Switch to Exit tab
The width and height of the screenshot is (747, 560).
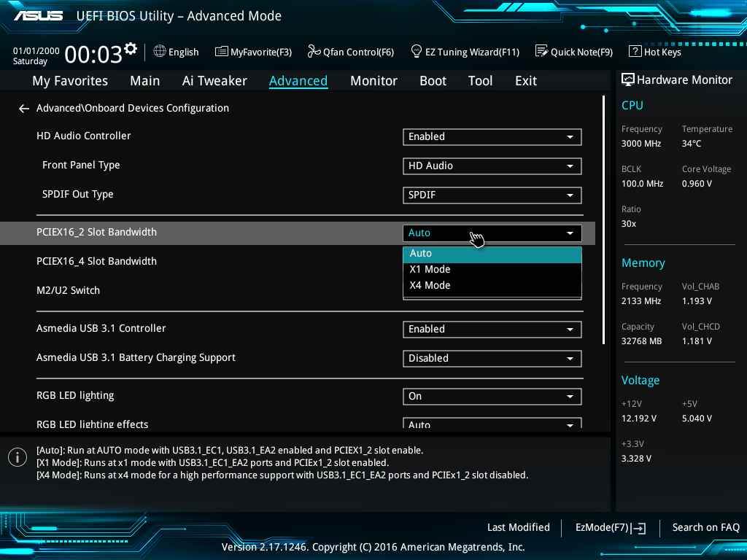coord(526,81)
